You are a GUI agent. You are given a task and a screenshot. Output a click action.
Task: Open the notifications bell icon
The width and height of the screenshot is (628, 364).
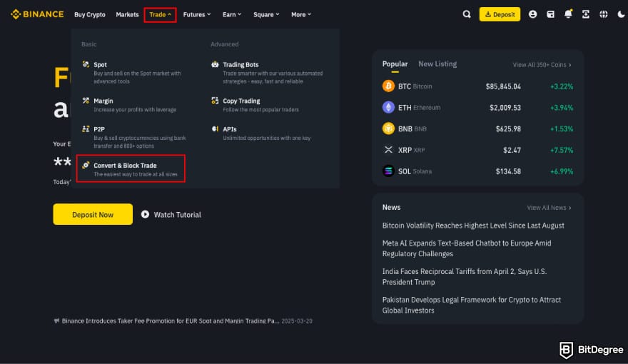coord(568,14)
